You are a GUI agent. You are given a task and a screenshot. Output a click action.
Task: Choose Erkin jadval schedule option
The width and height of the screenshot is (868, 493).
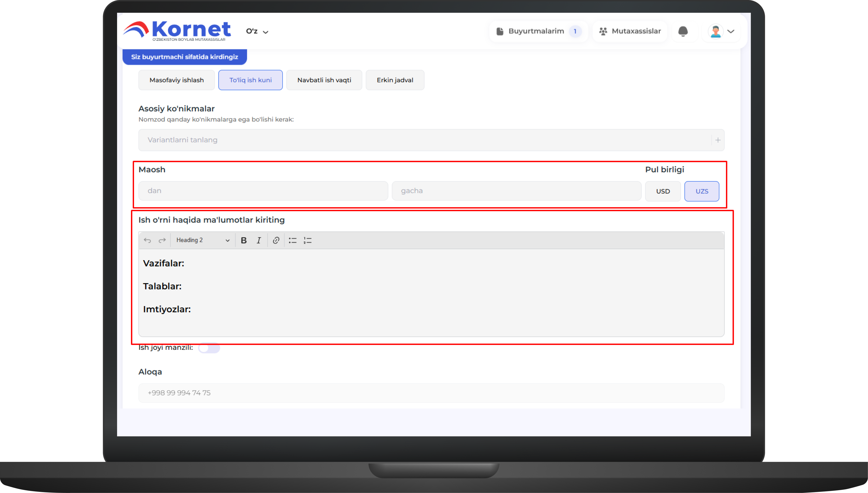(x=395, y=80)
